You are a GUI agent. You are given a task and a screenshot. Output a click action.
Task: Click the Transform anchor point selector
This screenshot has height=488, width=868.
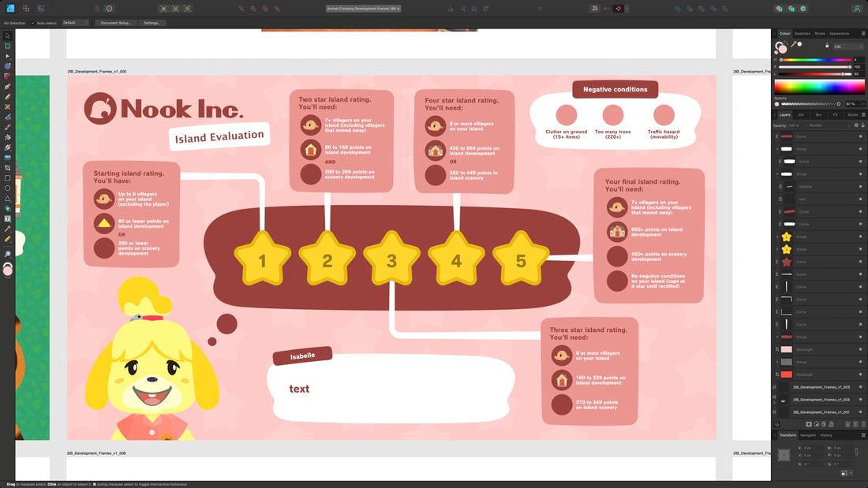[784, 455]
